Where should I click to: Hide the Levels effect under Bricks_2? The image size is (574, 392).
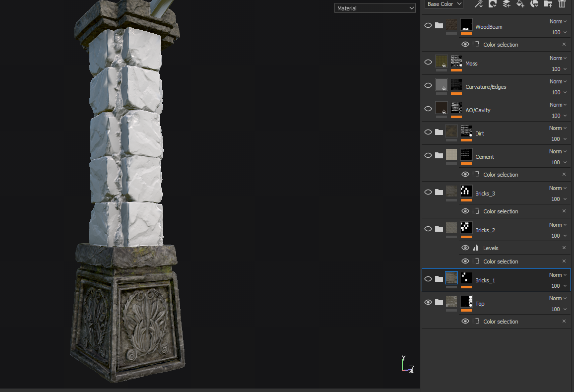coord(465,248)
